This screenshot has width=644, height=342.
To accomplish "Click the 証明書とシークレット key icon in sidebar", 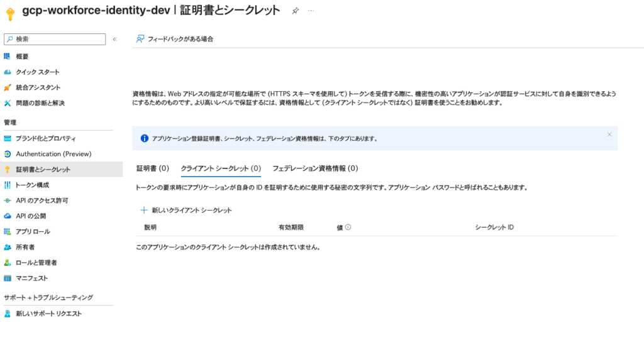I will pos(8,170).
